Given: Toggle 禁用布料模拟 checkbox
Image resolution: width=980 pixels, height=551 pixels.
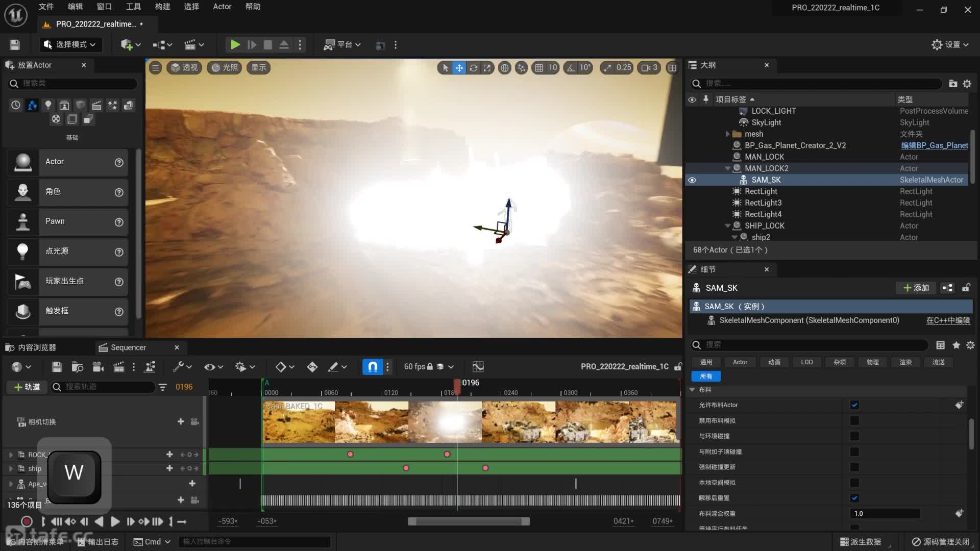Looking at the screenshot, I should pyautogui.click(x=854, y=421).
